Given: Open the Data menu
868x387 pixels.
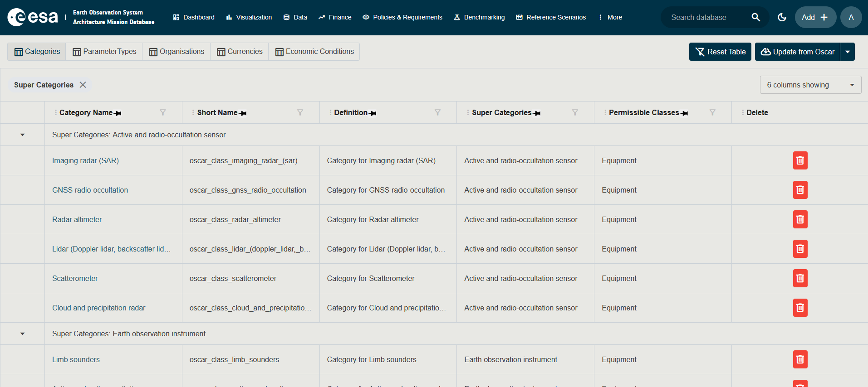Looking at the screenshot, I should (x=295, y=17).
